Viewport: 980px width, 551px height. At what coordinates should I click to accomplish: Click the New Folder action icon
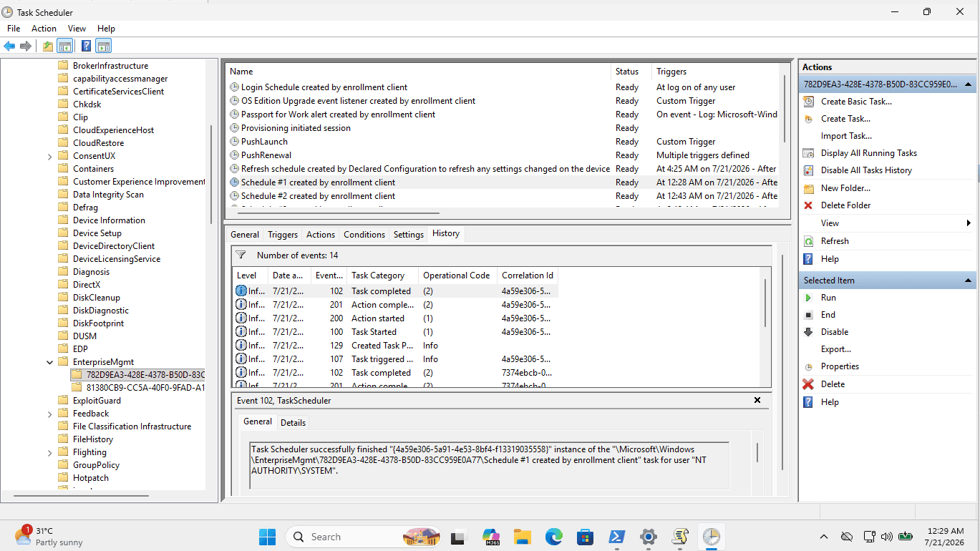[808, 188]
